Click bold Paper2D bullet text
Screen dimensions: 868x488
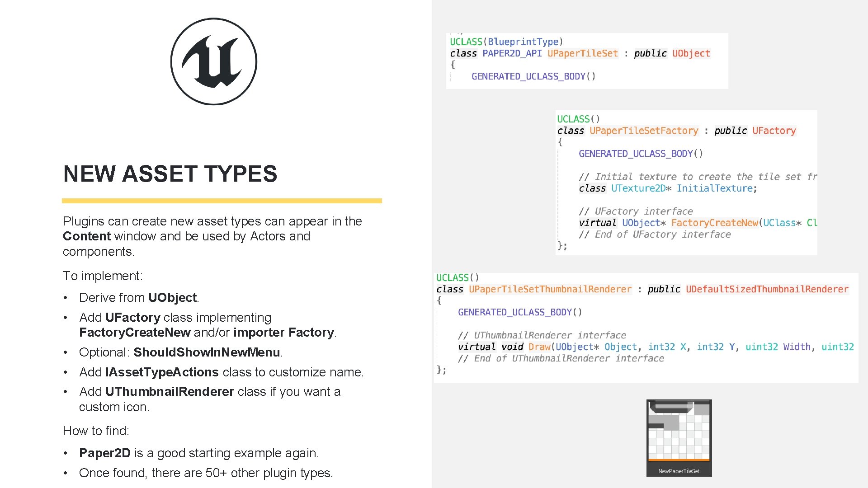pos(104,453)
